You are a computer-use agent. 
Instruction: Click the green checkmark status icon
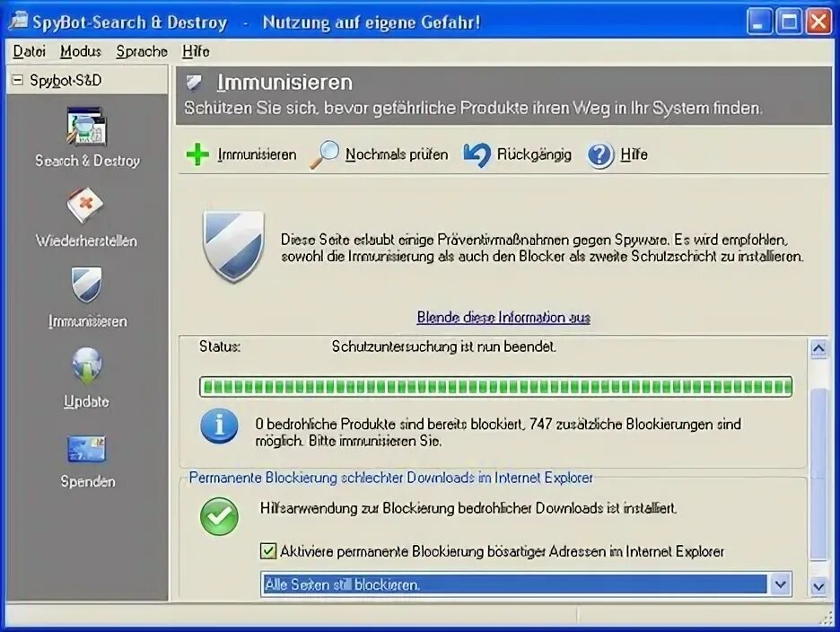coord(219,516)
